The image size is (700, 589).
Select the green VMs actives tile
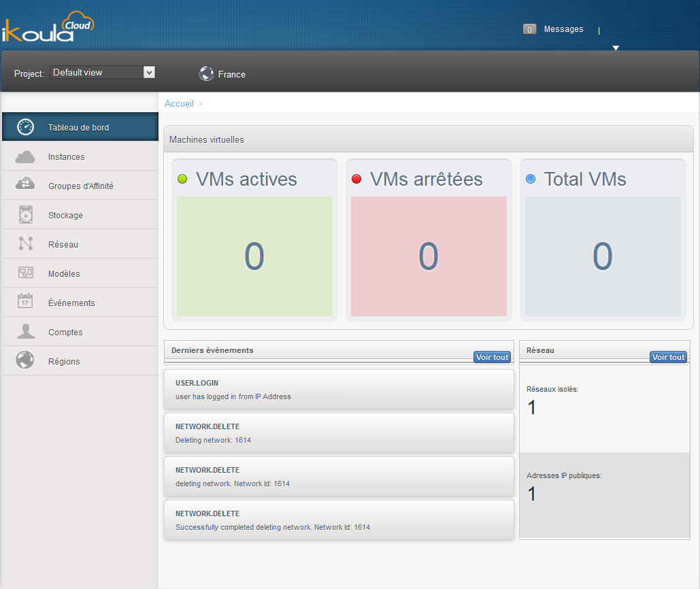tap(254, 256)
